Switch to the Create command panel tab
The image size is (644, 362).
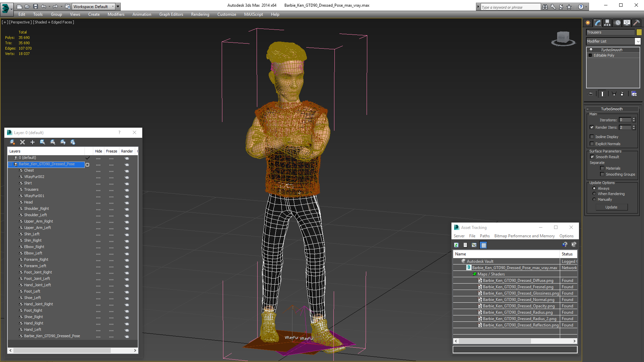pyautogui.click(x=588, y=23)
